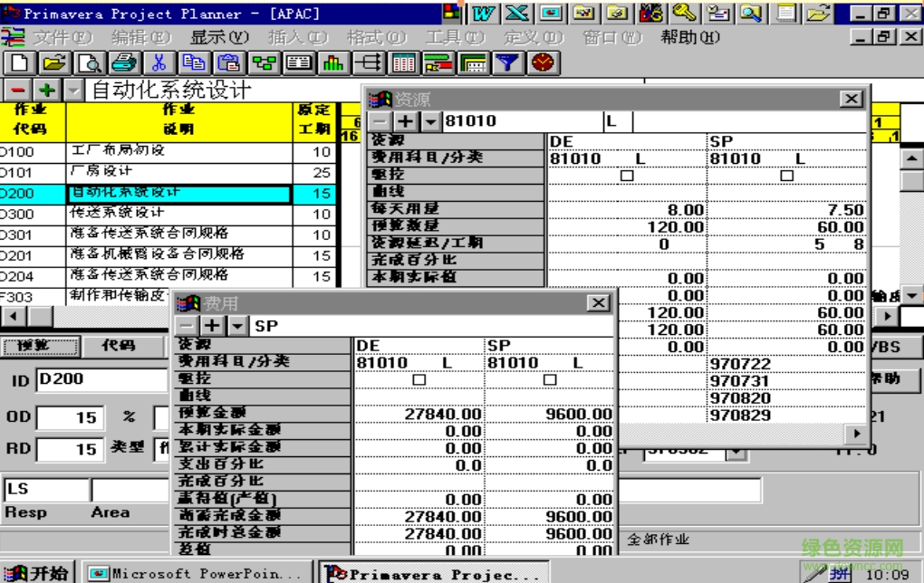Open the 文件 menu
Screen dimensions: 924x583
pyautogui.click(x=63, y=38)
